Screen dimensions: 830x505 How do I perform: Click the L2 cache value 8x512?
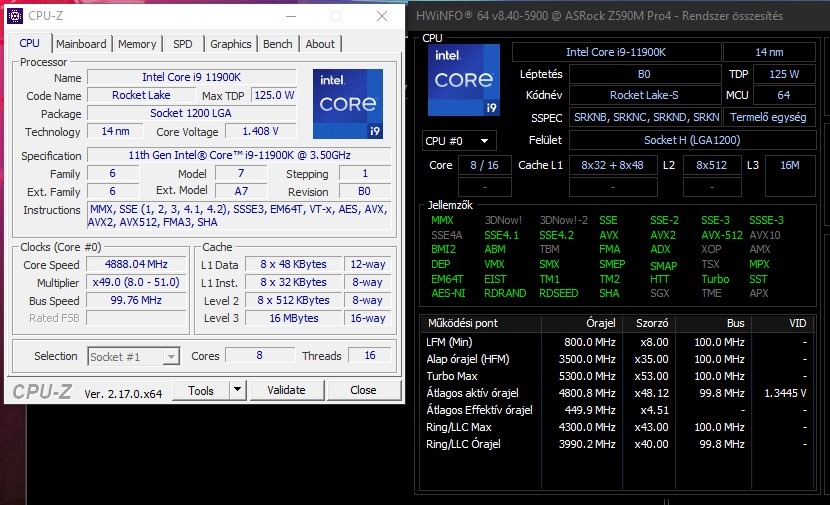(712, 165)
